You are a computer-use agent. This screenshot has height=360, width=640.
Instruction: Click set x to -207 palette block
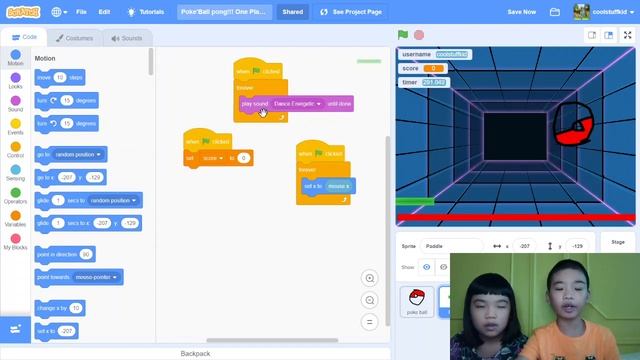pyautogui.click(x=56, y=331)
